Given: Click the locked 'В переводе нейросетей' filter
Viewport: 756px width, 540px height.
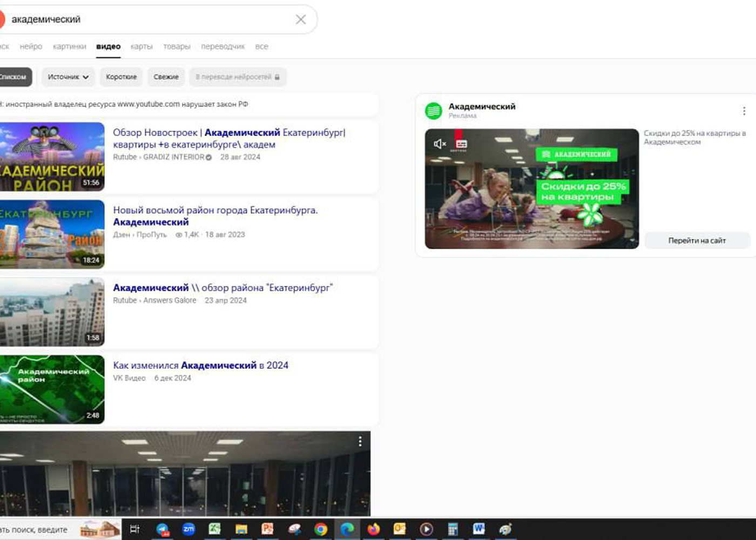Looking at the screenshot, I should point(238,77).
